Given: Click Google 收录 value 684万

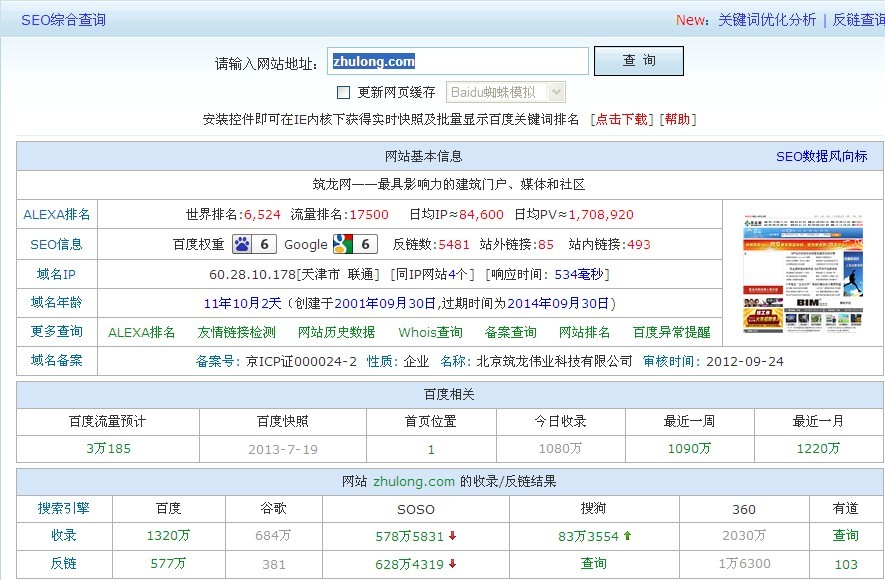Looking at the screenshot, I should point(273,535).
